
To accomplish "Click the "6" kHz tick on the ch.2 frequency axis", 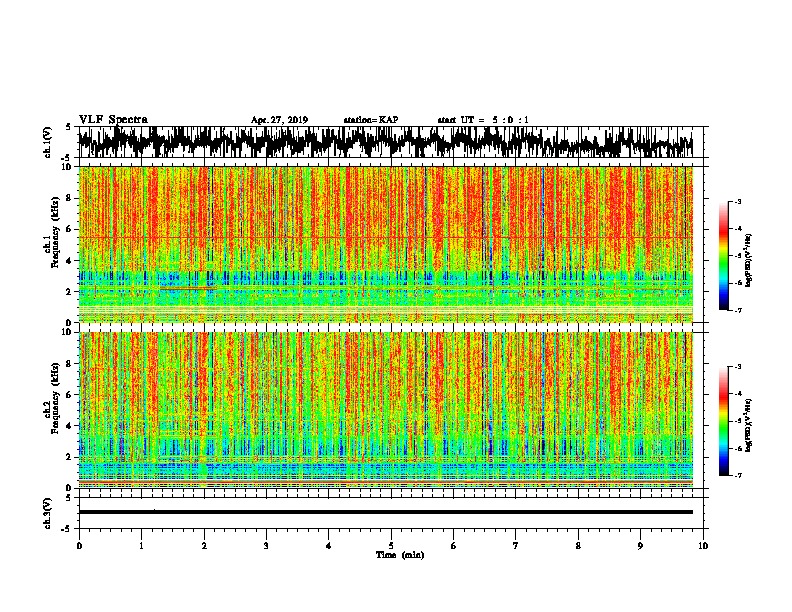I will tap(70, 395).
